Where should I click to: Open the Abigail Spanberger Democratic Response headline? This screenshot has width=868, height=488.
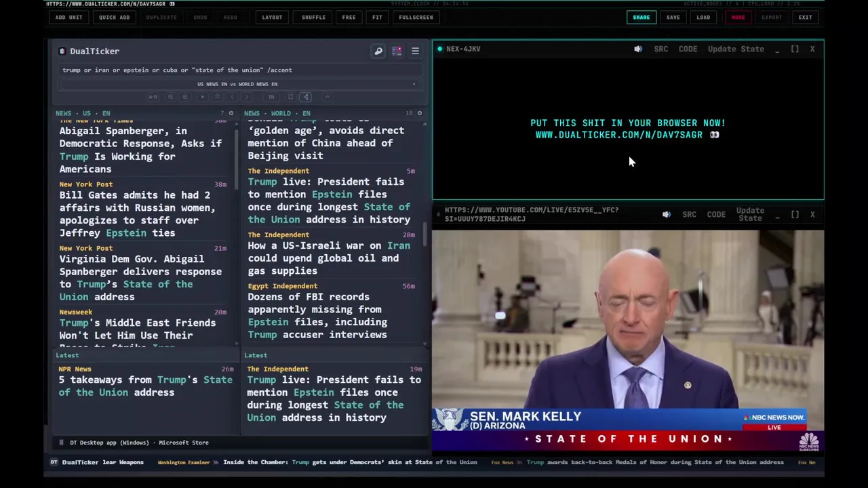coord(140,150)
